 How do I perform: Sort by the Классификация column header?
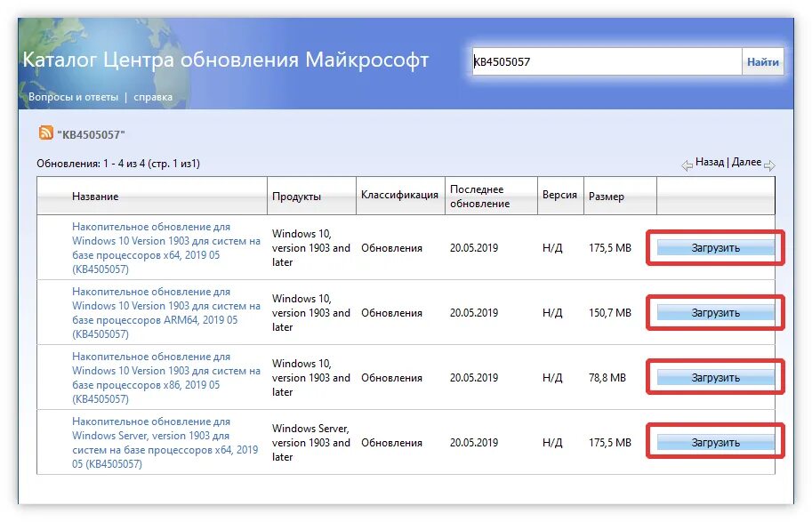click(x=399, y=195)
